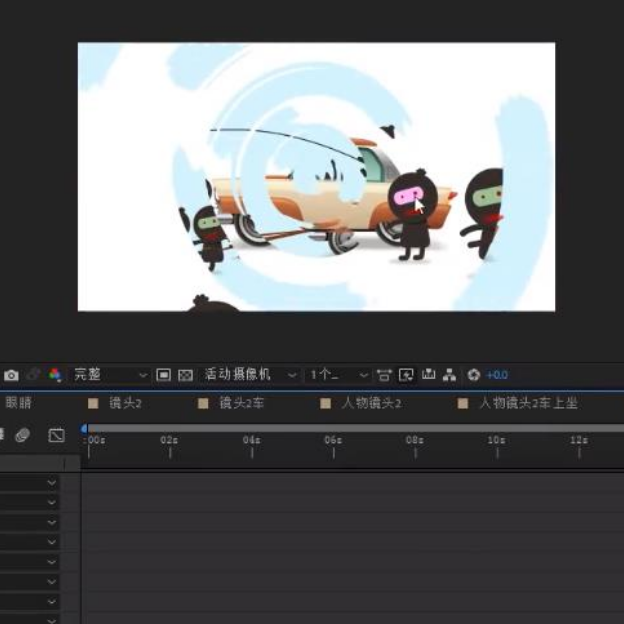Click the blue current-time indicator playhead

pyautogui.click(x=84, y=429)
